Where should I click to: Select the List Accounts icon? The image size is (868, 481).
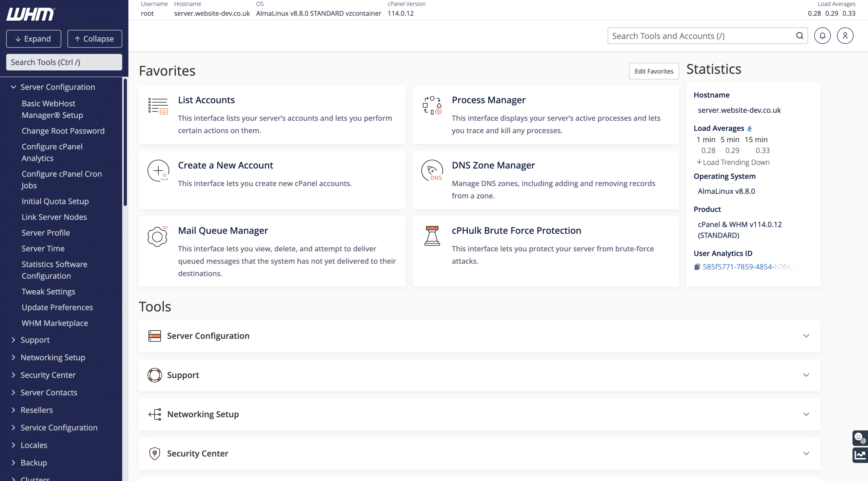[x=158, y=106]
